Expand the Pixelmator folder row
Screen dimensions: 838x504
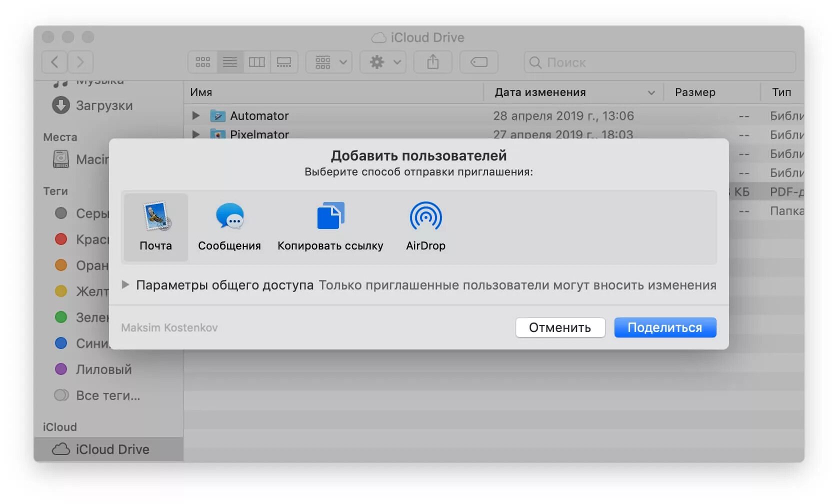pos(196,134)
